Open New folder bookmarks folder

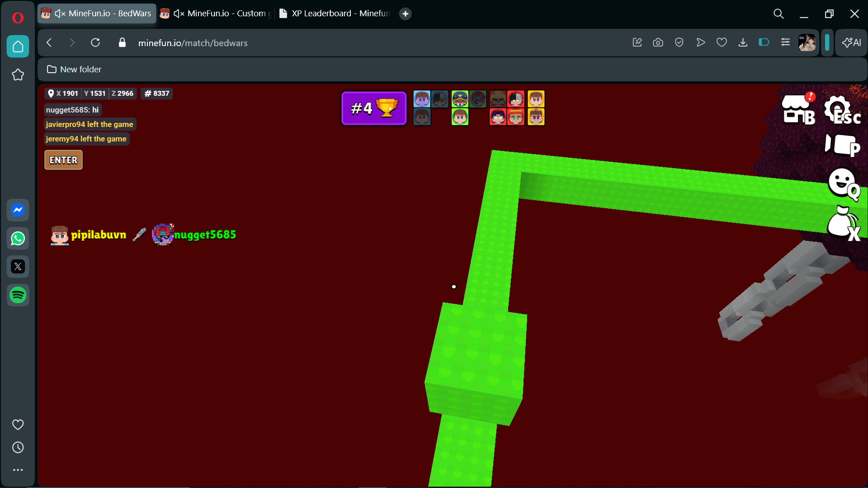[75, 69]
